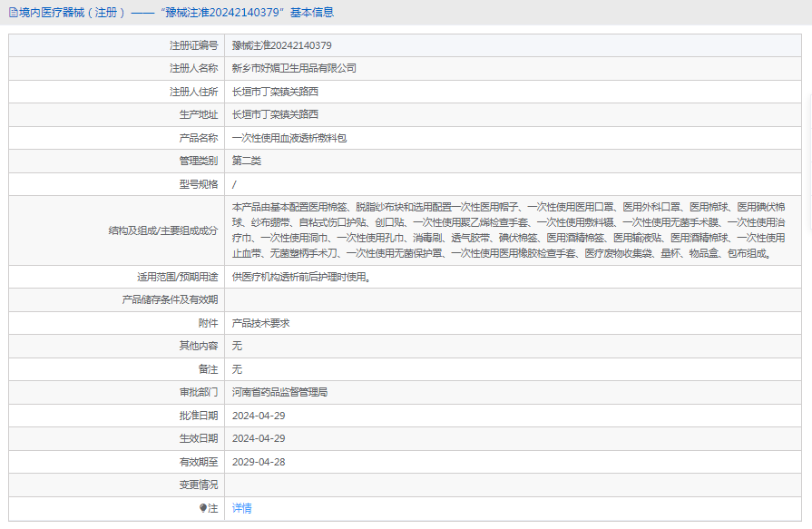The image size is (812, 529).
Task: Click 生效日期 value 2024-04-29
Action: pos(259,438)
